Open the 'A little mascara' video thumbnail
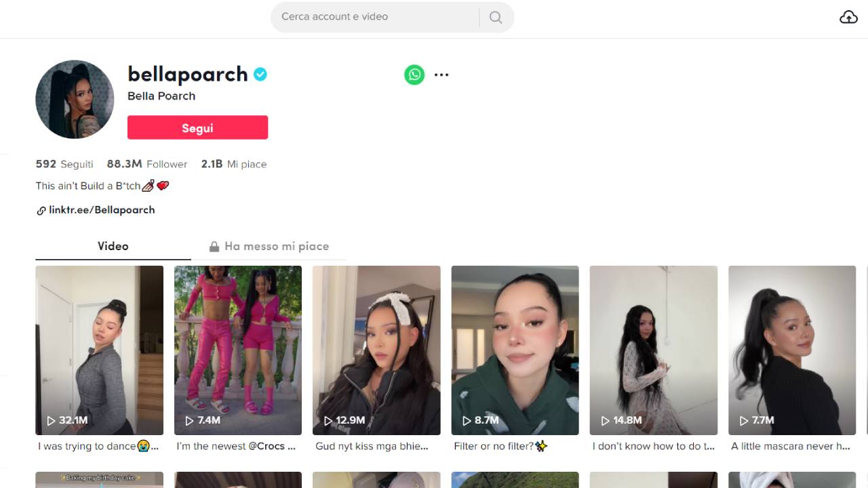 pyautogui.click(x=792, y=350)
